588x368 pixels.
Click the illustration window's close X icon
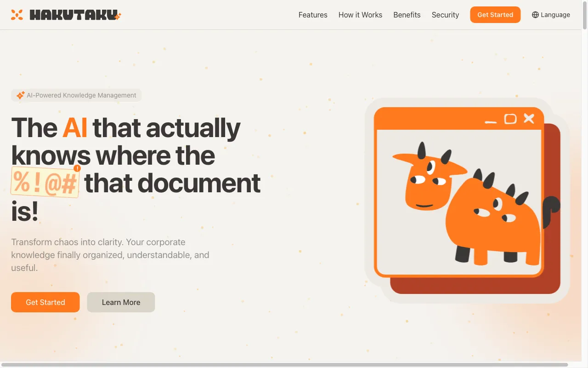pyautogui.click(x=529, y=119)
